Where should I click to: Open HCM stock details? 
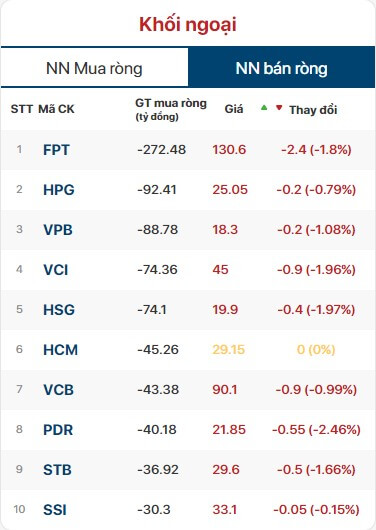[61, 350]
